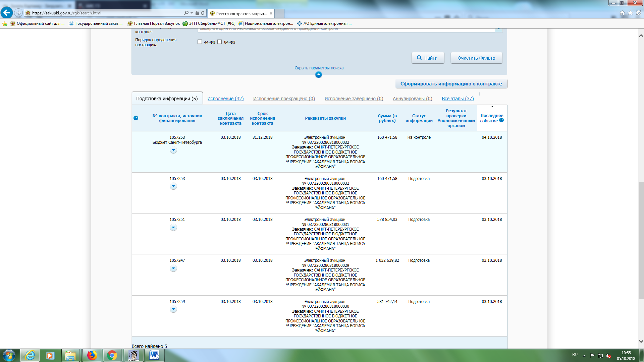Click Сформировать информацию о контракте button

pos(451,84)
